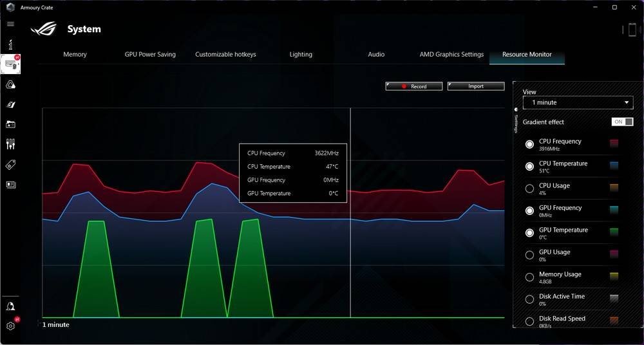This screenshot has width=644, height=345.
Task: Open the User Center profile icon
Action: click(11, 306)
